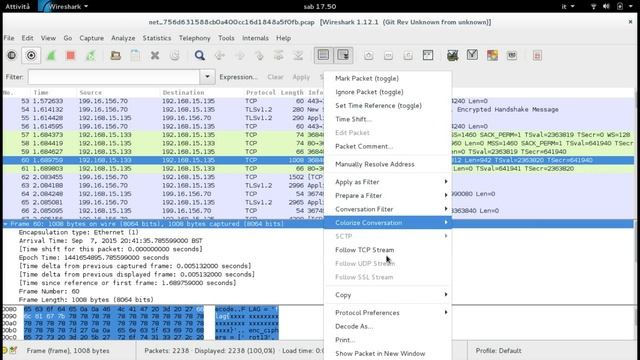Zoom out on packet text icon
Screen dimensions: 640x360
point(388,56)
